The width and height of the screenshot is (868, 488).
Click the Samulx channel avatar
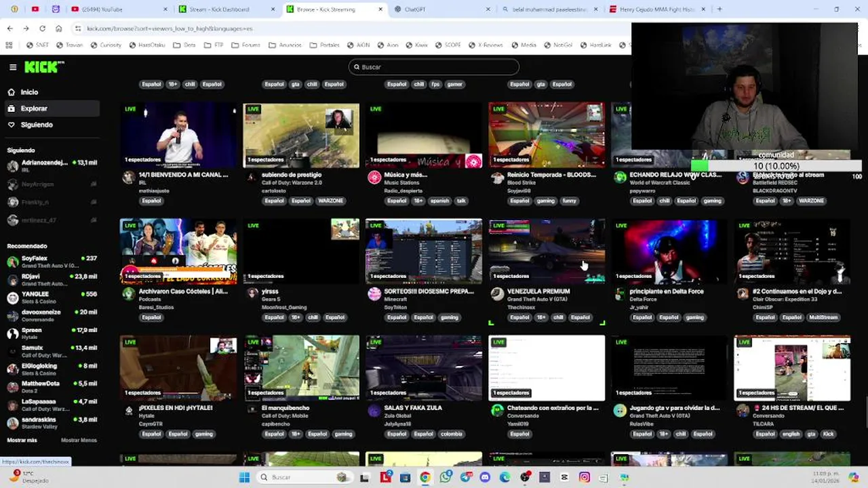13,350
